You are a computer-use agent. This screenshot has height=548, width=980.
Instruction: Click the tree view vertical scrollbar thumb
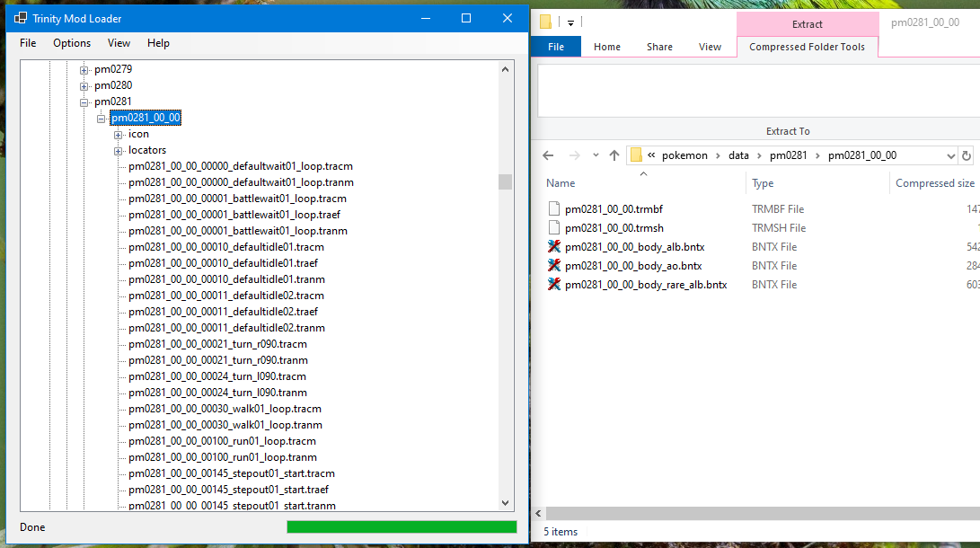(x=505, y=181)
